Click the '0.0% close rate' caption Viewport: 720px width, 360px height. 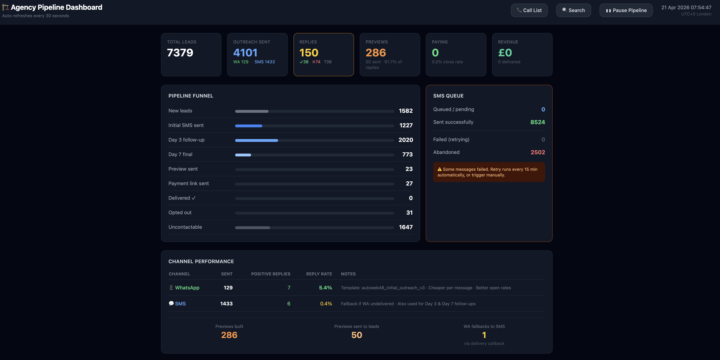[447, 62]
